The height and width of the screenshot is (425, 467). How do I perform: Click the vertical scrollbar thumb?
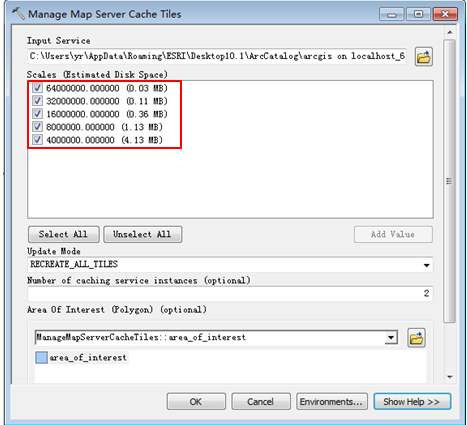pos(449,181)
